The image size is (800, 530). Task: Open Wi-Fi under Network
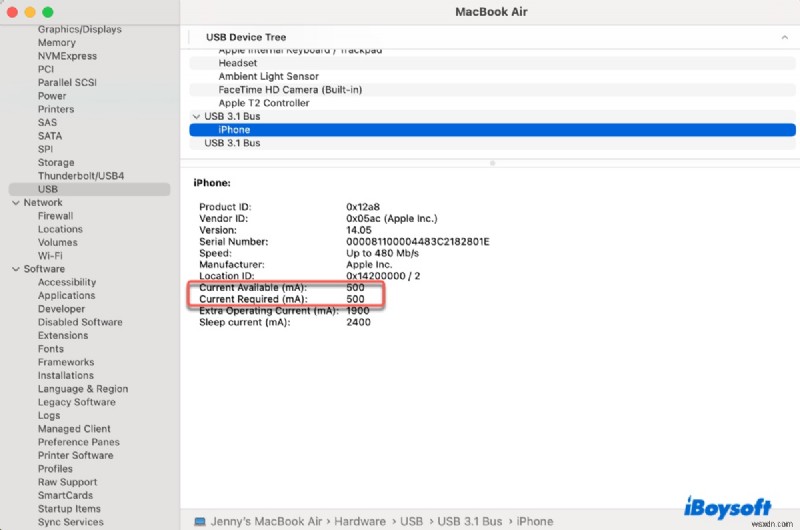[50, 256]
